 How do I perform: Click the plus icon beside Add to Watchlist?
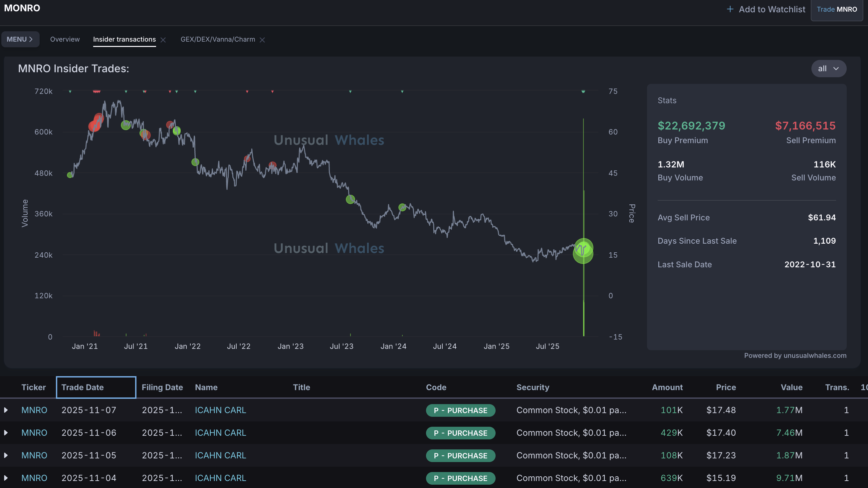click(730, 9)
